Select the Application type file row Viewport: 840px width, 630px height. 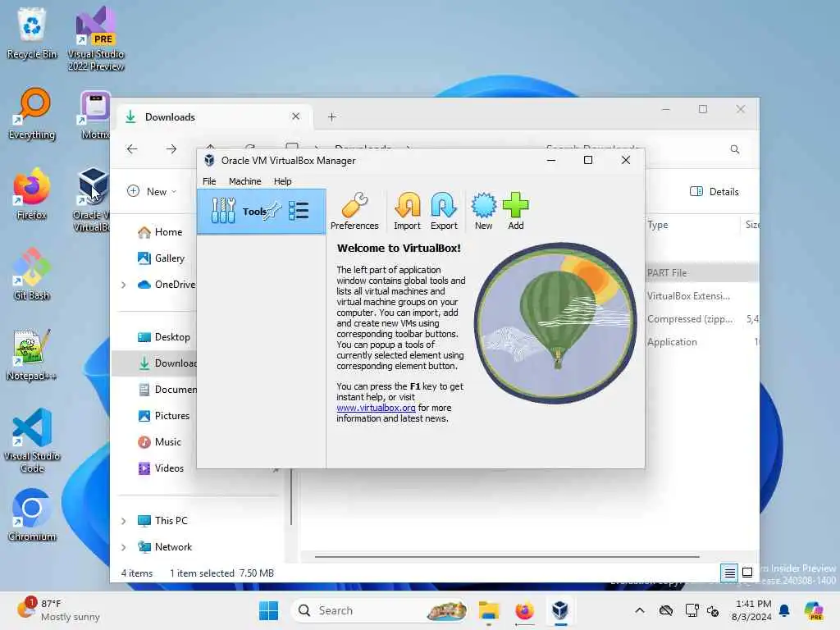click(702, 342)
